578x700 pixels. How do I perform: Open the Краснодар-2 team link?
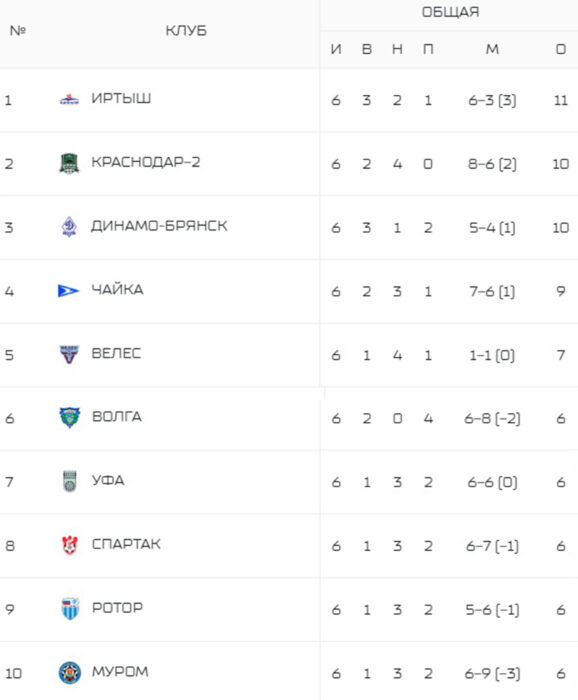pos(146,162)
